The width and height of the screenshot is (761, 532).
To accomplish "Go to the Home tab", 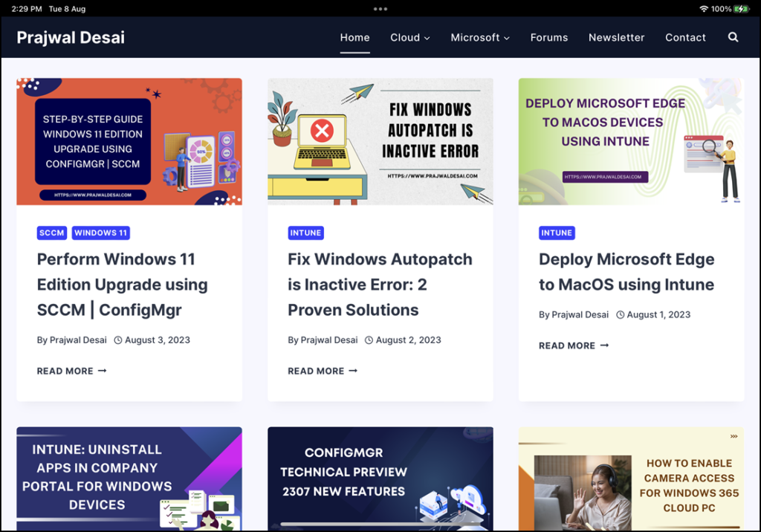I will click(x=354, y=37).
